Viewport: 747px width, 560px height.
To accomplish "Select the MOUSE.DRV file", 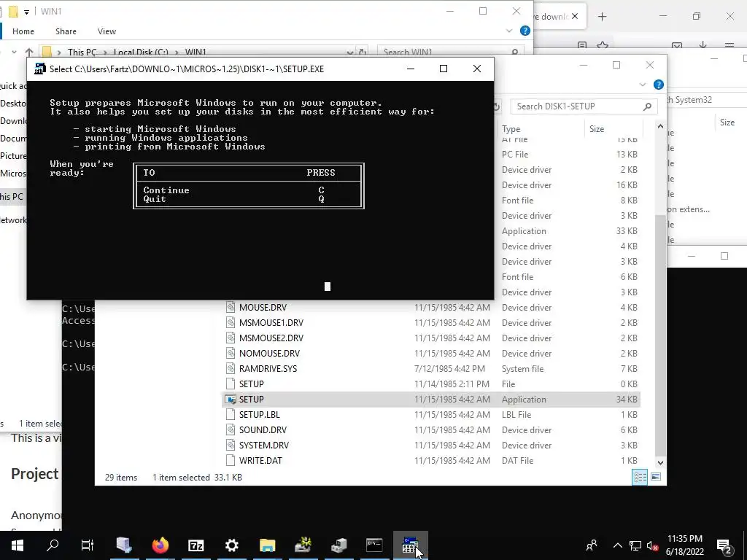I will 263,308.
